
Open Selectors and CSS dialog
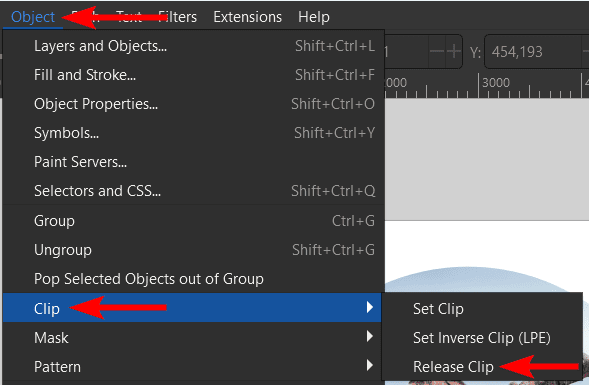193,191
